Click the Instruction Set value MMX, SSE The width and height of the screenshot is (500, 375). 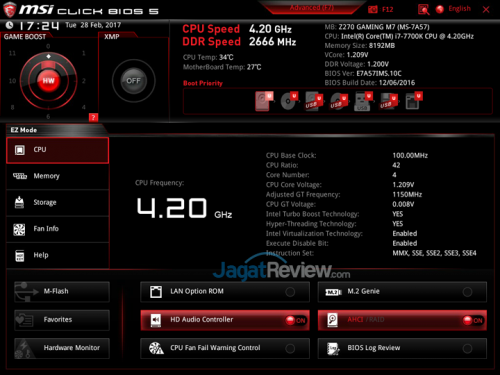click(x=434, y=253)
